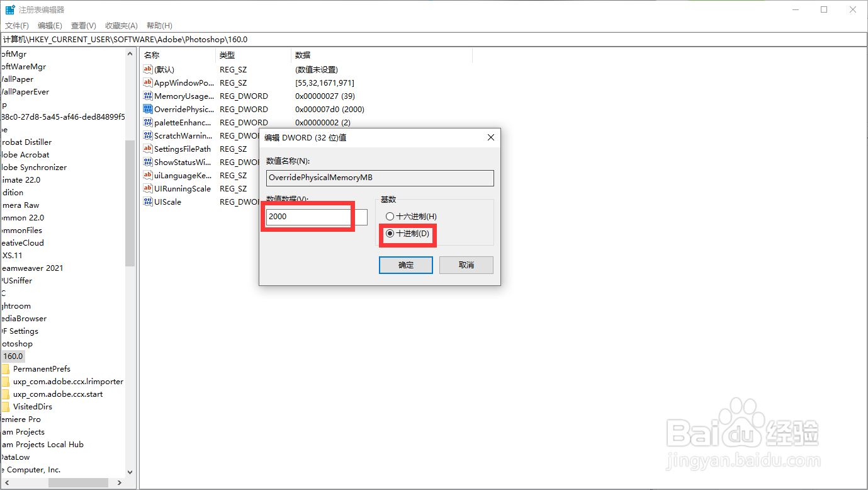Screen dimensions: 868x490
Task: Select the PermanentPrefs key label
Action: pyautogui.click(x=42, y=369)
